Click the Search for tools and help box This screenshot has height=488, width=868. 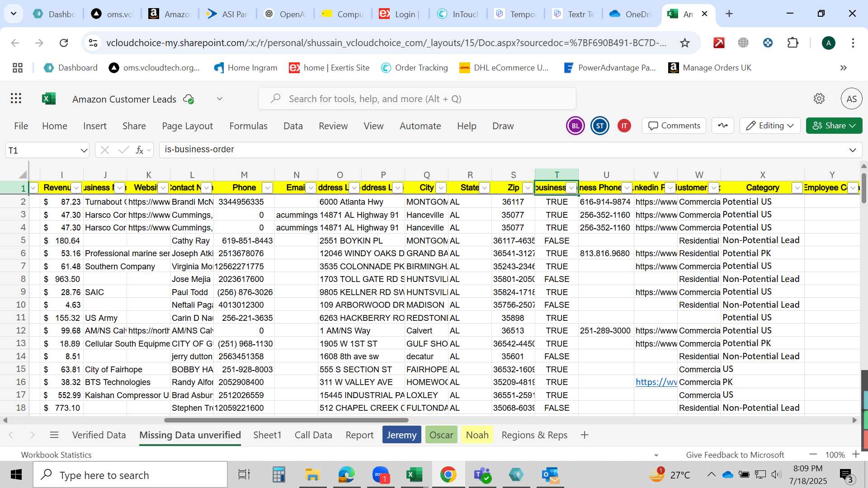(x=417, y=99)
